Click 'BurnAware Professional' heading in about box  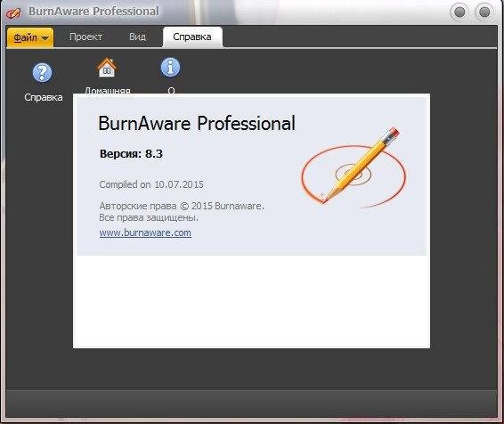point(197,123)
